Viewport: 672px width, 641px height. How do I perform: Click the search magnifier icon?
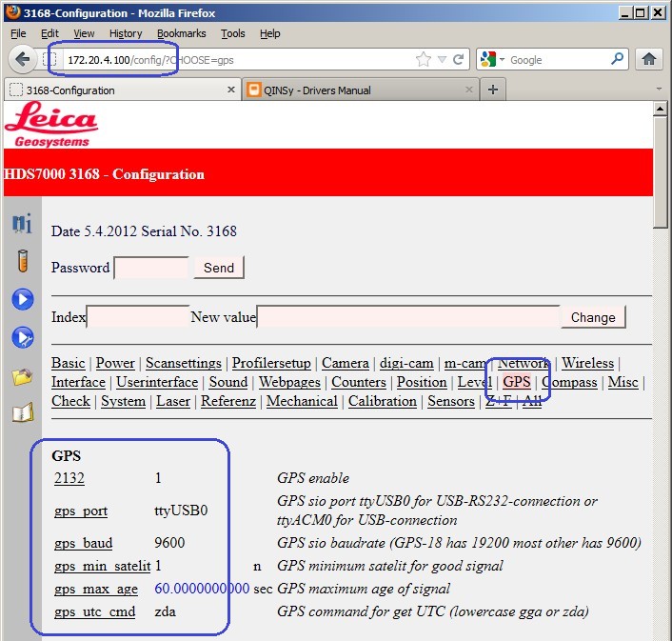tap(617, 59)
